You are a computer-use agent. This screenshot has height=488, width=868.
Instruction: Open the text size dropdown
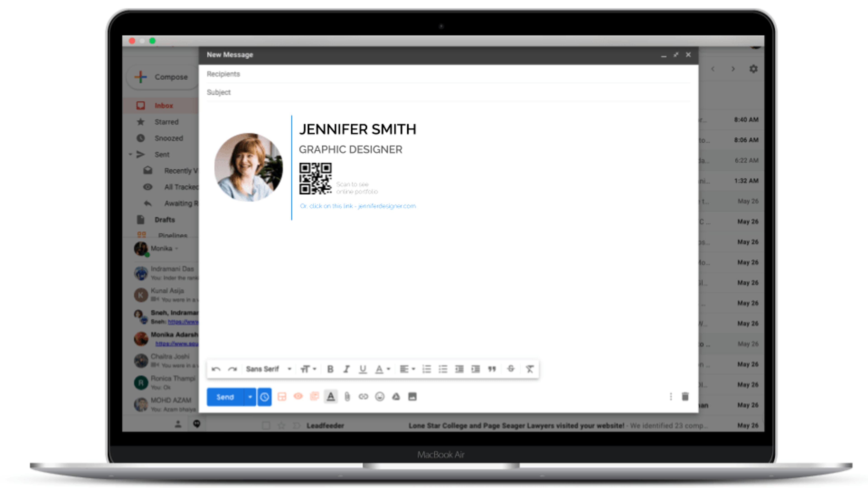pos(308,369)
